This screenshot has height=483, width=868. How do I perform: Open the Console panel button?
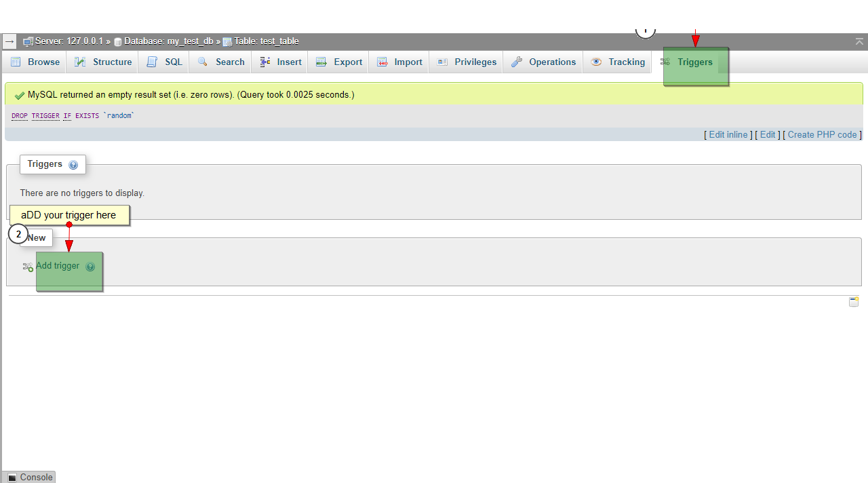tap(29, 477)
